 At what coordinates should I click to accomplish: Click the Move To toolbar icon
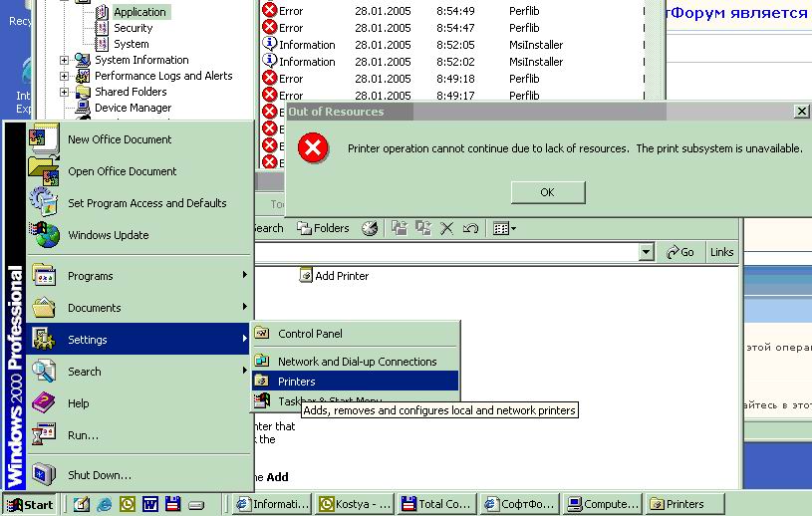click(400, 228)
